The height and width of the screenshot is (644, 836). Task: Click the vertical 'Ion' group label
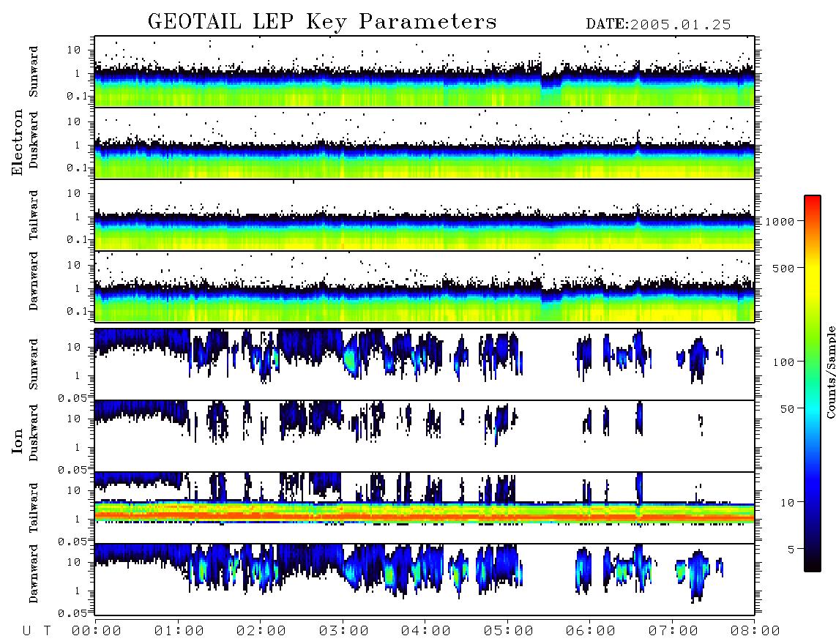tap(18, 441)
